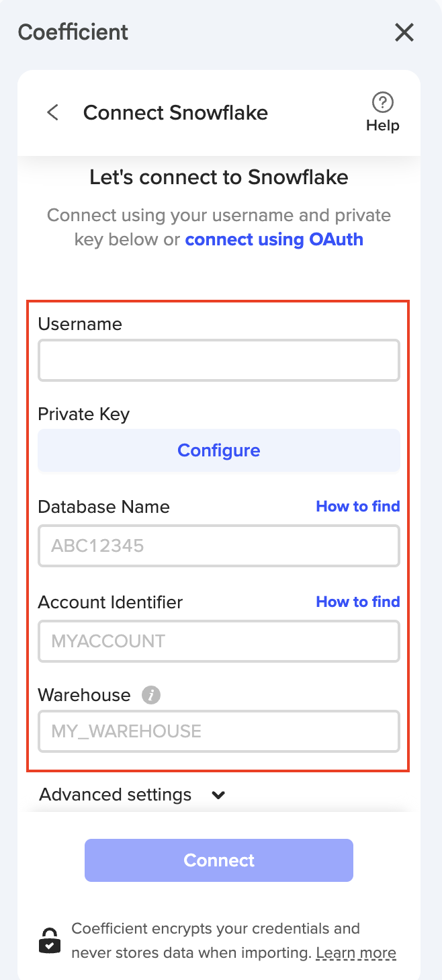Click the Warehouse info icon
The width and height of the screenshot is (442, 980).
(x=151, y=695)
